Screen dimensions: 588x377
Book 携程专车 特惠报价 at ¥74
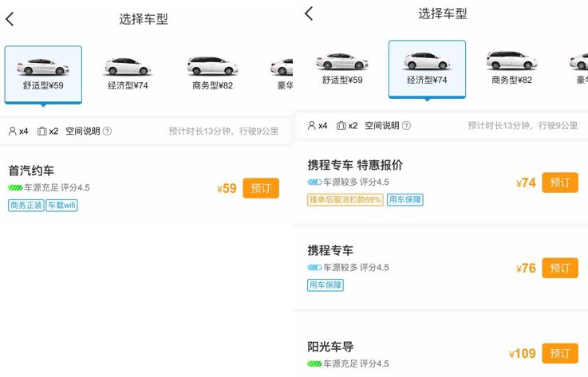click(x=560, y=183)
